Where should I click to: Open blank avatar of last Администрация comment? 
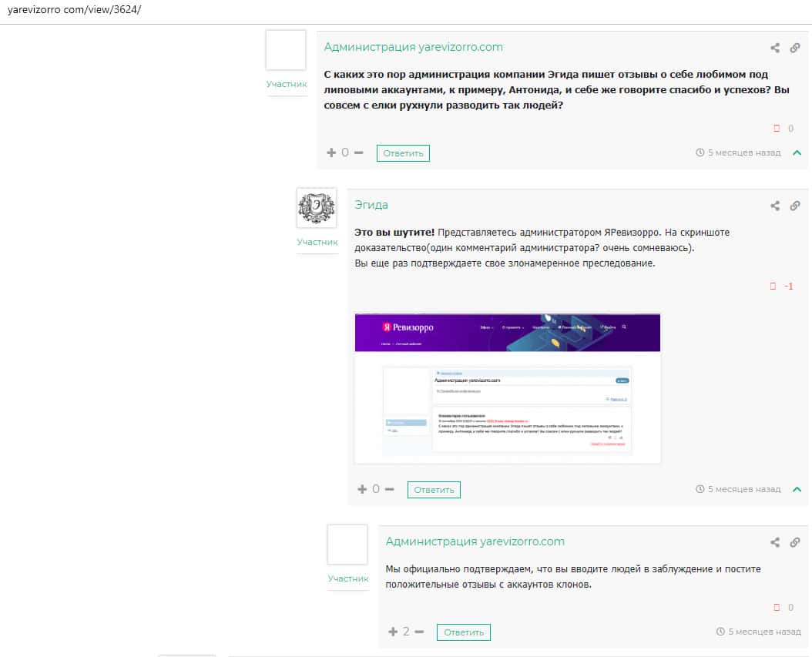tap(347, 545)
